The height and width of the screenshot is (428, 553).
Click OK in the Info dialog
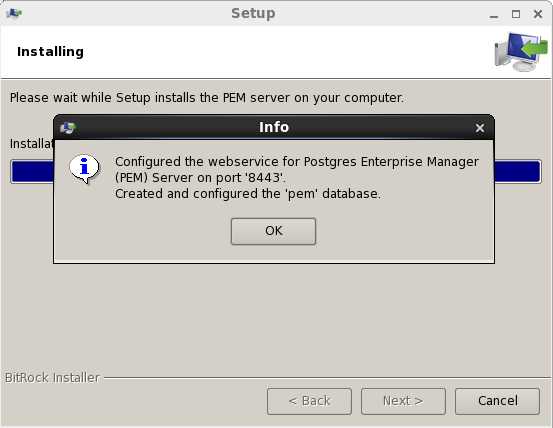[273, 231]
